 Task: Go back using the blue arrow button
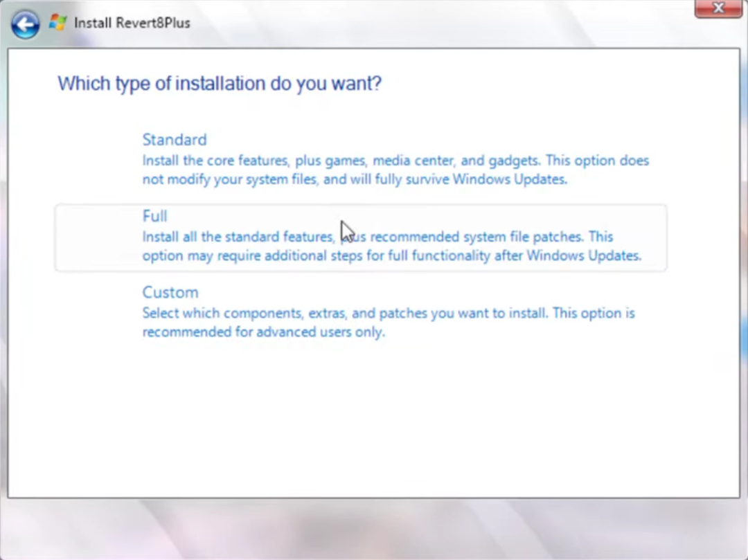point(26,24)
